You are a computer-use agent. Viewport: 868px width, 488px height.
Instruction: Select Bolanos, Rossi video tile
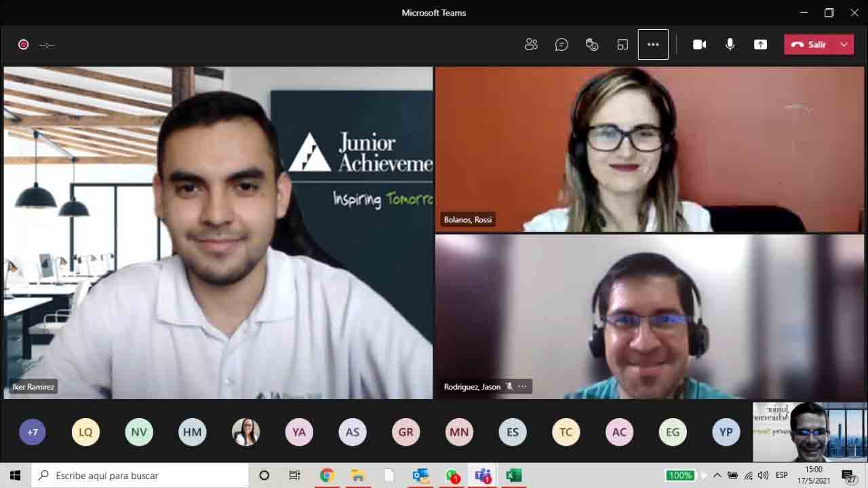pos(649,149)
